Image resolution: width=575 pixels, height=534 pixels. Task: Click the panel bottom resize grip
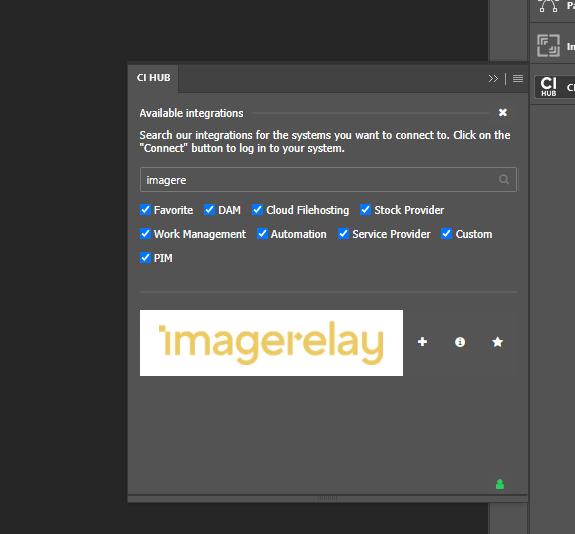coord(327,498)
